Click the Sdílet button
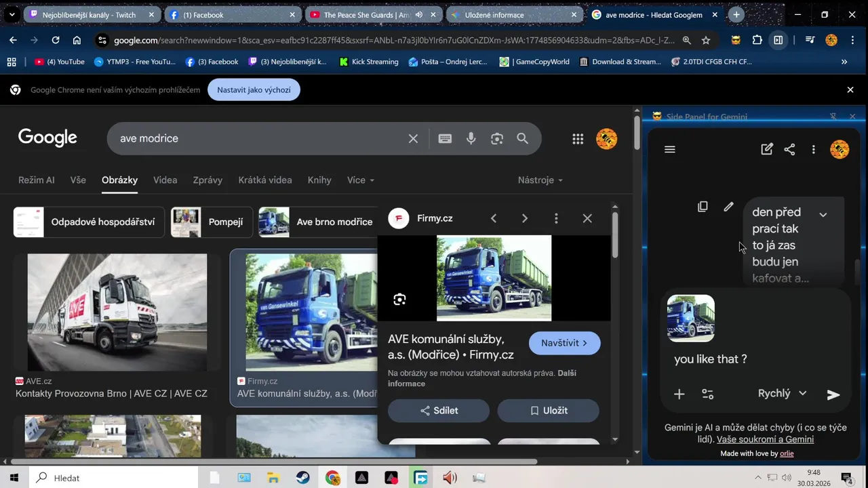This screenshot has width=868, height=488. pyautogui.click(x=439, y=411)
